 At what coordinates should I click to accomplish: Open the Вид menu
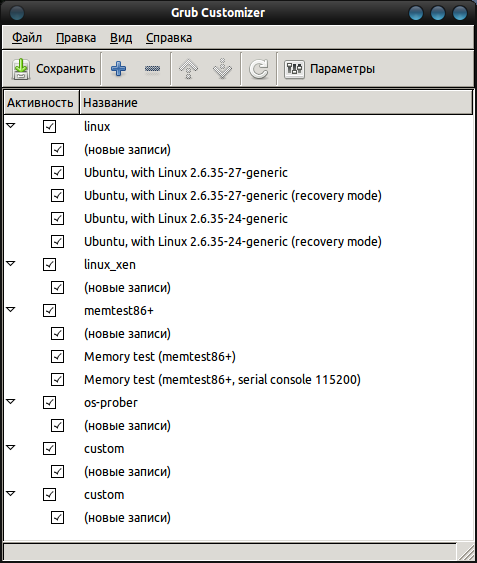[121, 38]
